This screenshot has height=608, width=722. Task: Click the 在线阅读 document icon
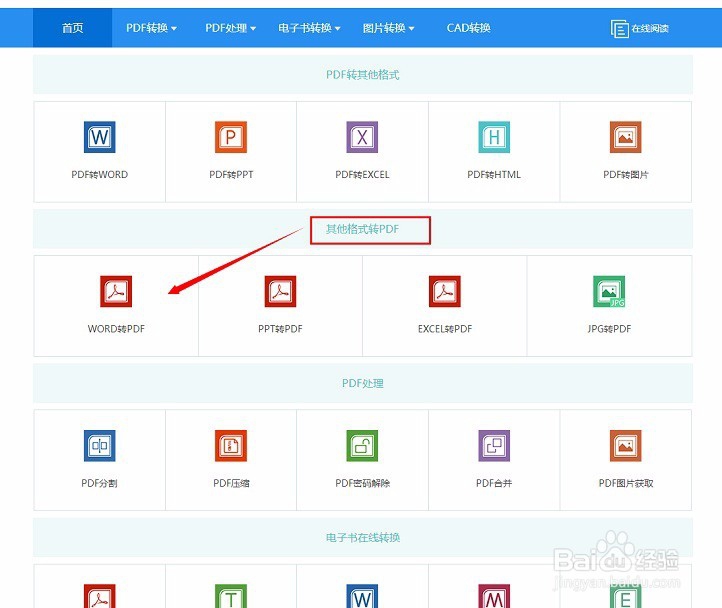click(x=619, y=29)
